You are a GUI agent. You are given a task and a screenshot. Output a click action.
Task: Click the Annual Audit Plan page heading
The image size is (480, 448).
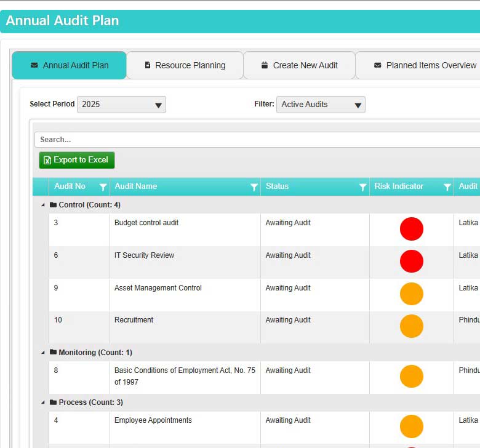(62, 20)
